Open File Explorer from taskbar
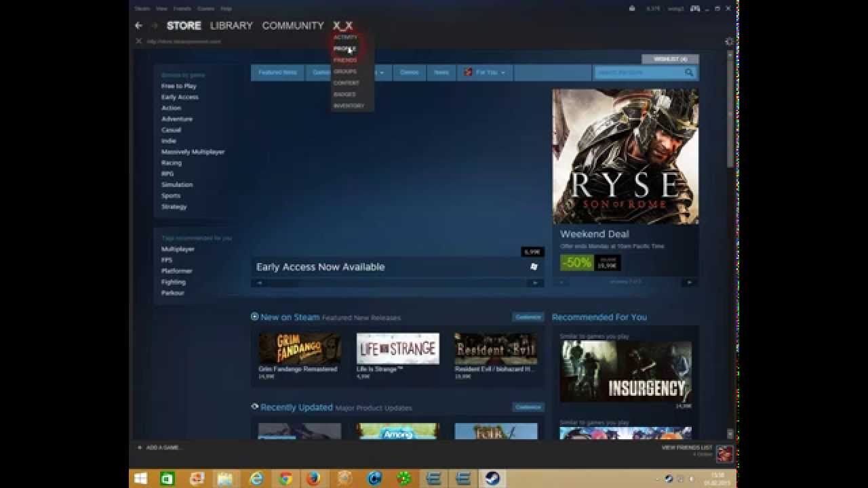868x488 pixels. (x=225, y=479)
